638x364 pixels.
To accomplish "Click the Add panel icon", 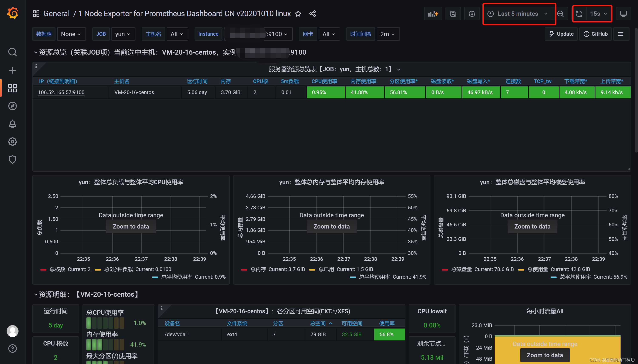I will pos(433,14).
